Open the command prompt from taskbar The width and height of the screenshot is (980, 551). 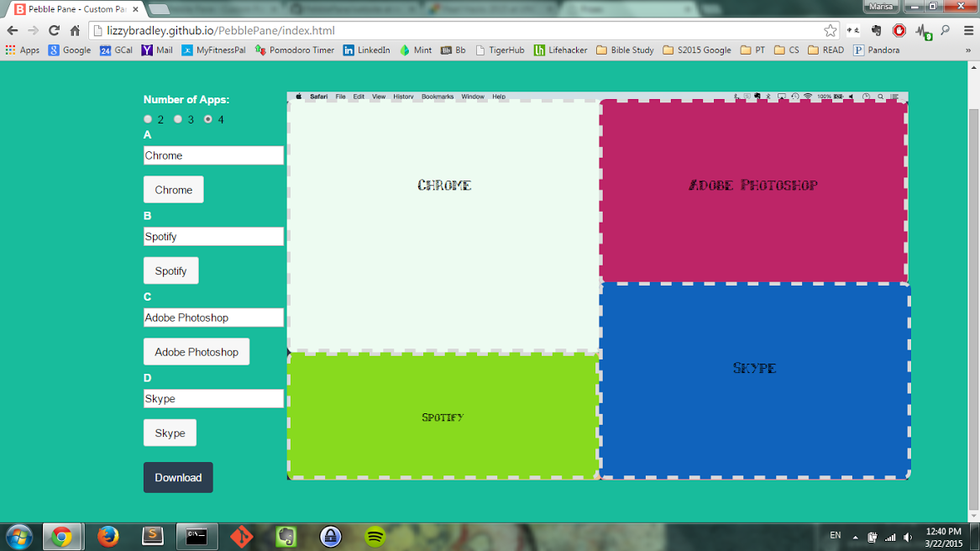(197, 537)
